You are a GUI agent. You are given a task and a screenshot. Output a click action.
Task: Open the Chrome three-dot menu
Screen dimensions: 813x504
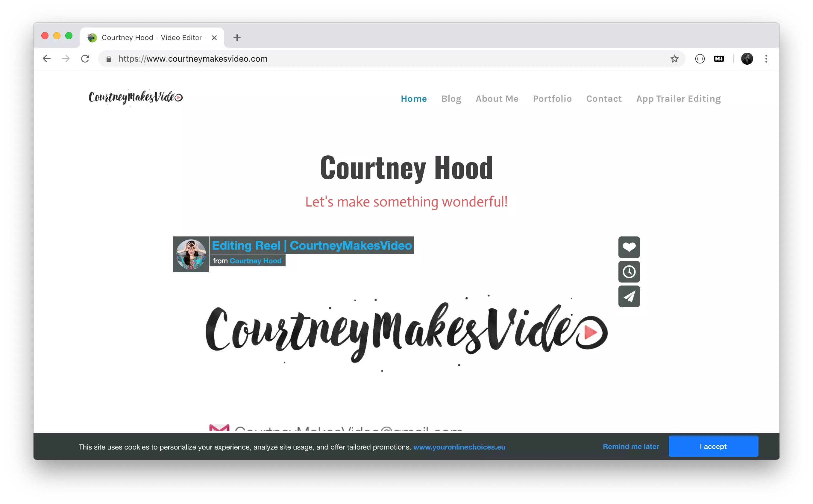[766, 59]
